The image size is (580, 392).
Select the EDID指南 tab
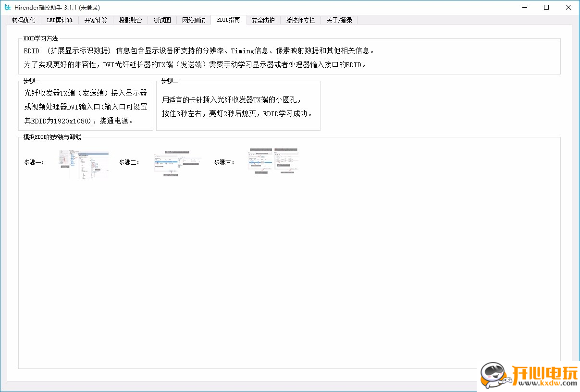click(228, 20)
